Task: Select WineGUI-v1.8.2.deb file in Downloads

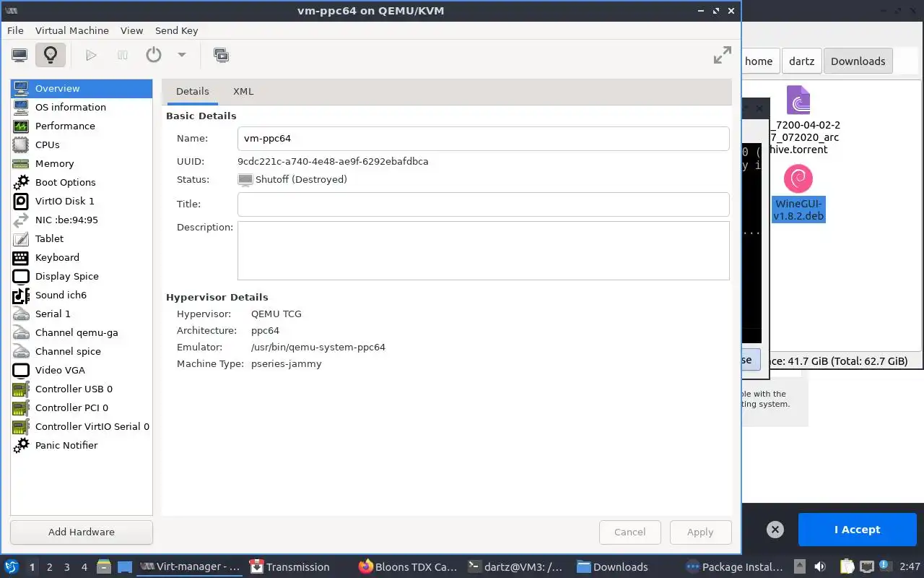Action: (x=798, y=194)
